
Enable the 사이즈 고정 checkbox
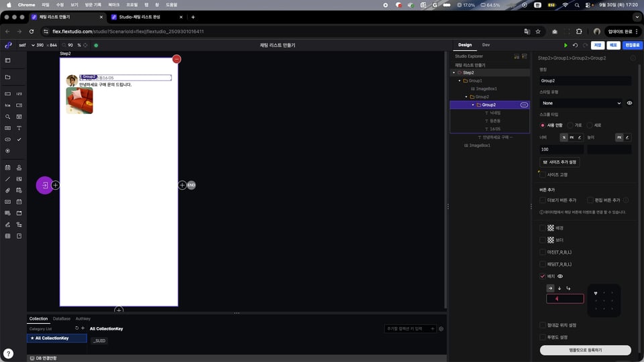pos(543,174)
